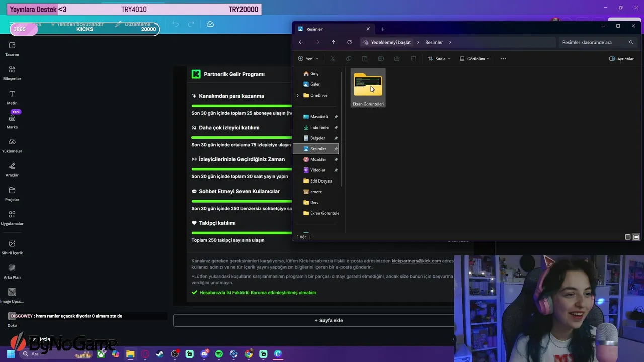Open Yüklemeler in Canva sidebar
Viewport: 644px width, 362px height.
click(12, 145)
